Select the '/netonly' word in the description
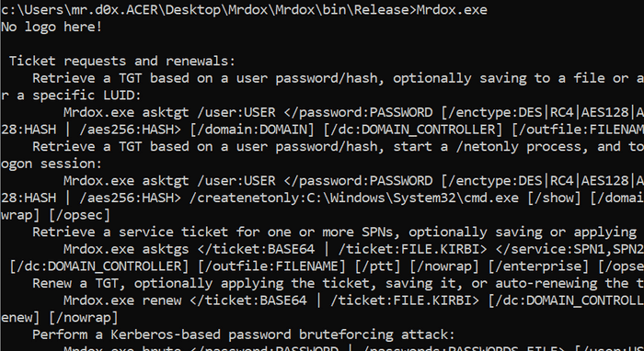The image size is (644, 351). (x=487, y=147)
